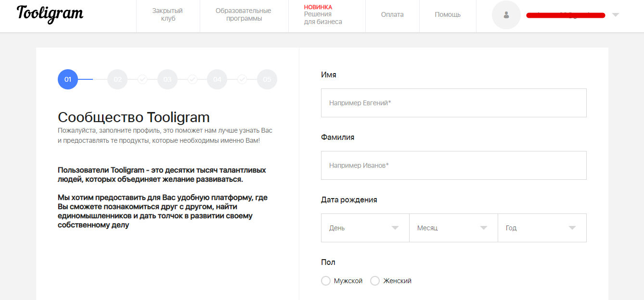The width and height of the screenshot is (644, 300).
Task: Open Образовательные программы menu item
Action: click(244, 15)
